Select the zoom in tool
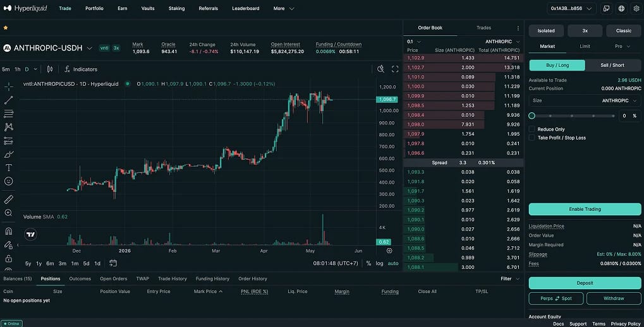This screenshot has width=644, height=327. [9, 213]
